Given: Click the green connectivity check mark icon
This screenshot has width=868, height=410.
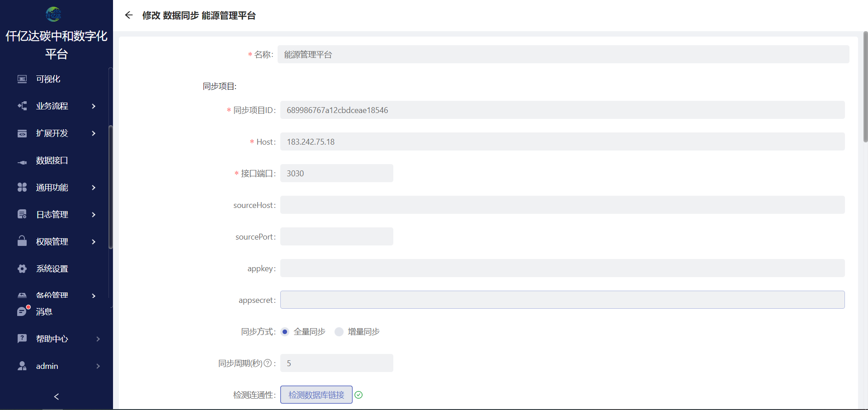Looking at the screenshot, I should [x=359, y=395].
